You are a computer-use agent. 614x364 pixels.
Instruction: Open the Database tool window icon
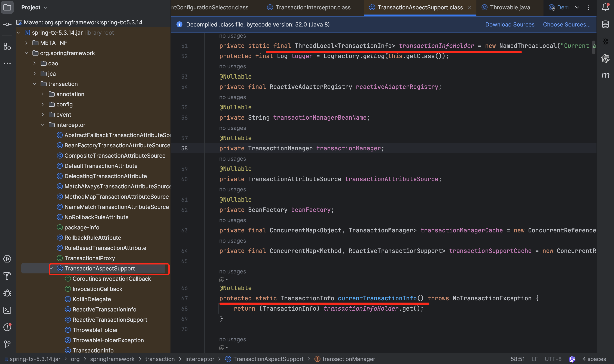point(605,24)
